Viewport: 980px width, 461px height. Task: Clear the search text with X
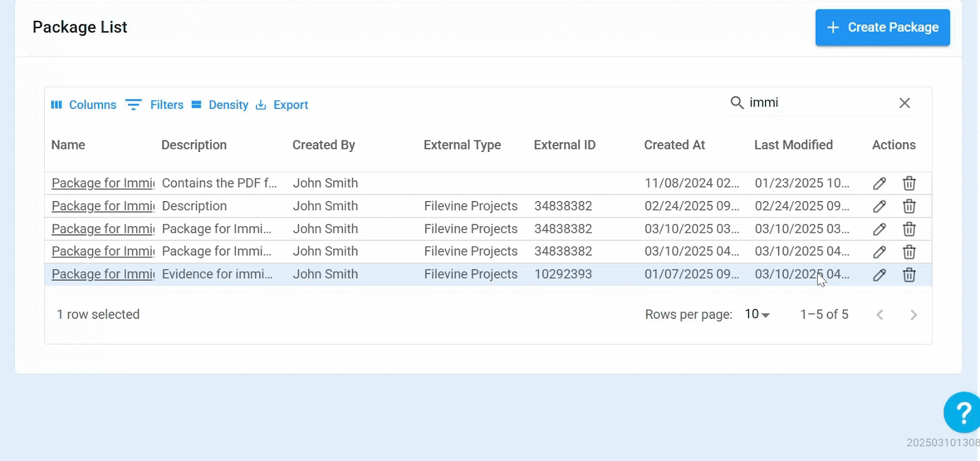tap(905, 103)
